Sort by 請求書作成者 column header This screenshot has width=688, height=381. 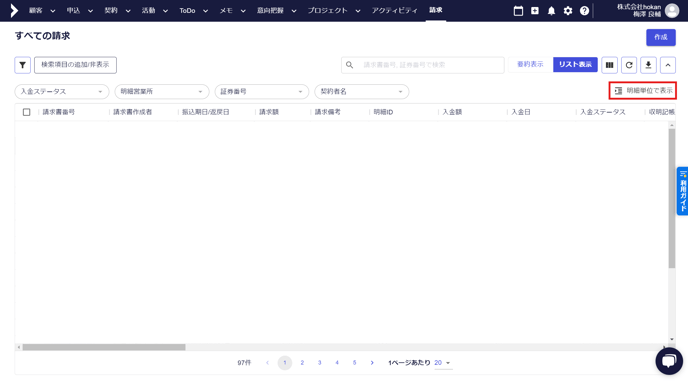133,112
